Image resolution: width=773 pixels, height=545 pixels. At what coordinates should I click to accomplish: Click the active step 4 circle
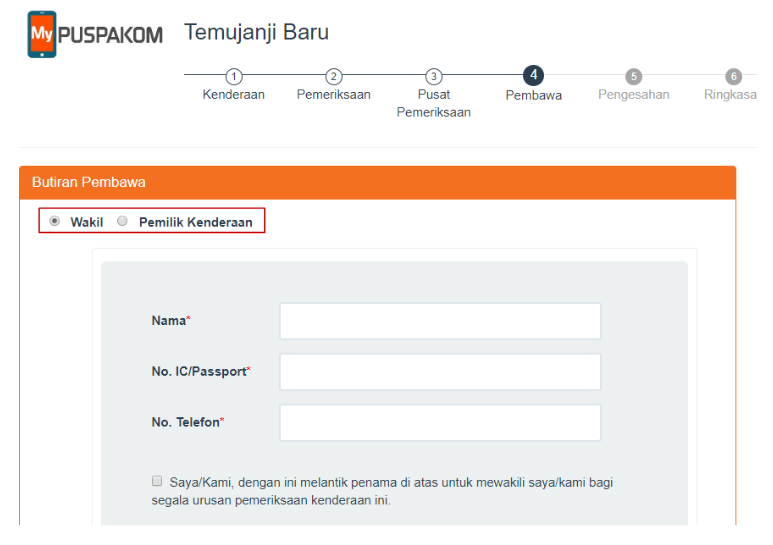(x=533, y=75)
